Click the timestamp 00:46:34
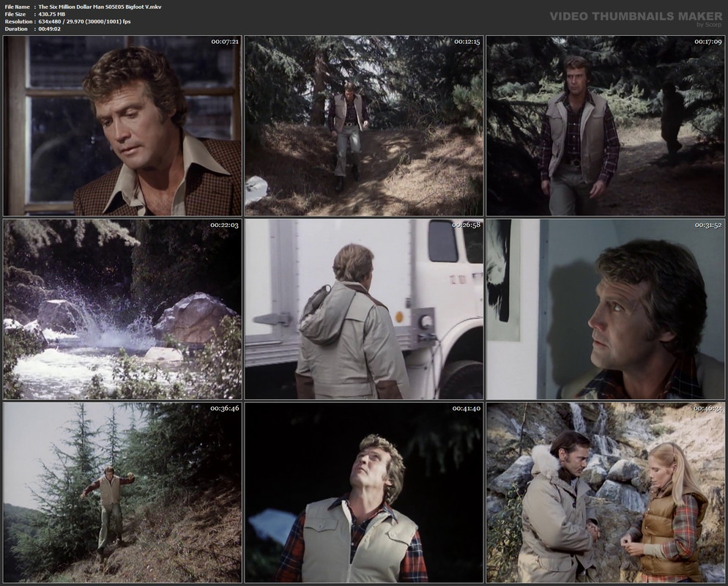 707,409
